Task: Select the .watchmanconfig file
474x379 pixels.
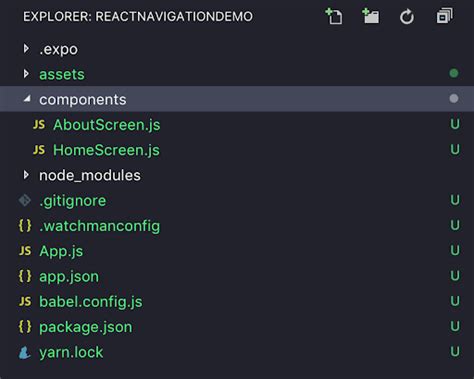Action: (100, 226)
